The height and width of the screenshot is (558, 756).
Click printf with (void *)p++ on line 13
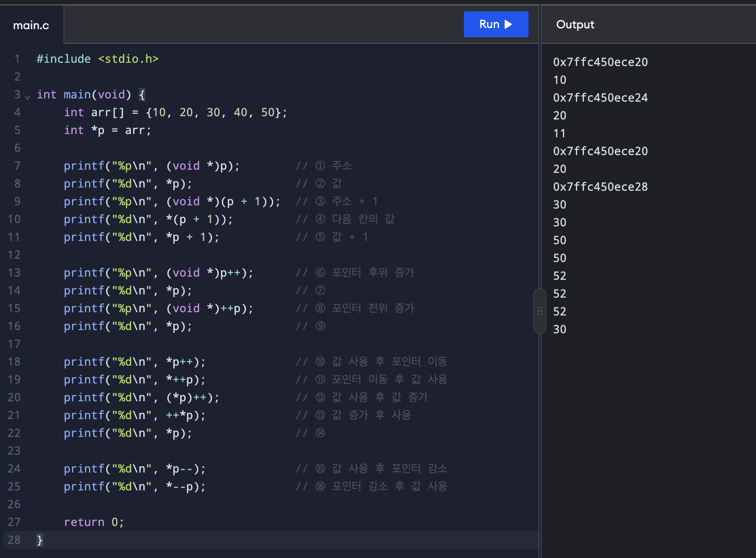(x=159, y=273)
